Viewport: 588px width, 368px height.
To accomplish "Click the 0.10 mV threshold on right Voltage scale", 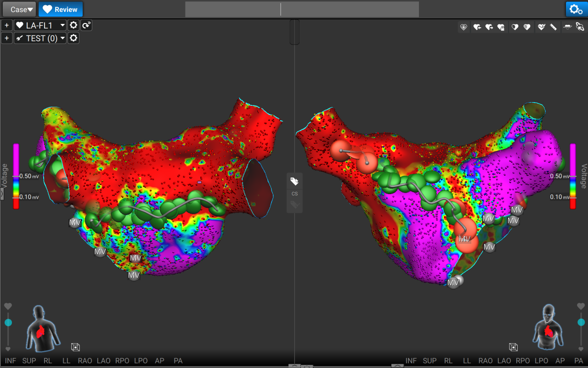I will [x=559, y=197].
